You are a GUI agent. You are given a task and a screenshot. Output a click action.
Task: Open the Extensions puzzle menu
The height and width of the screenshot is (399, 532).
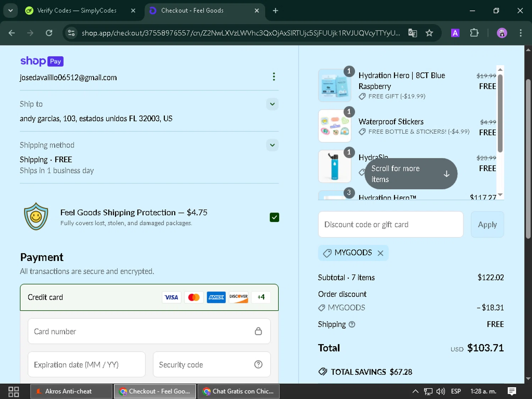pyautogui.click(x=474, y=33)
